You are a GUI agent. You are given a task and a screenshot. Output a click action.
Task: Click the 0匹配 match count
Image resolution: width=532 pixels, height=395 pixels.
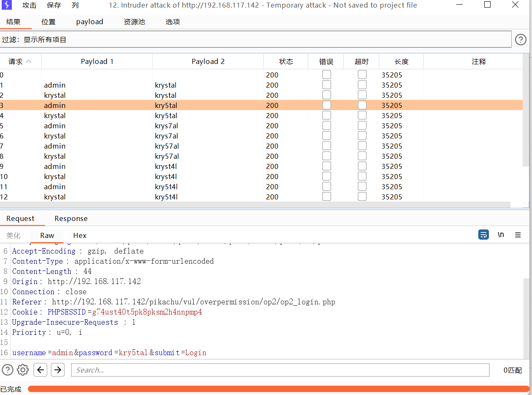(x=513, y=370)
